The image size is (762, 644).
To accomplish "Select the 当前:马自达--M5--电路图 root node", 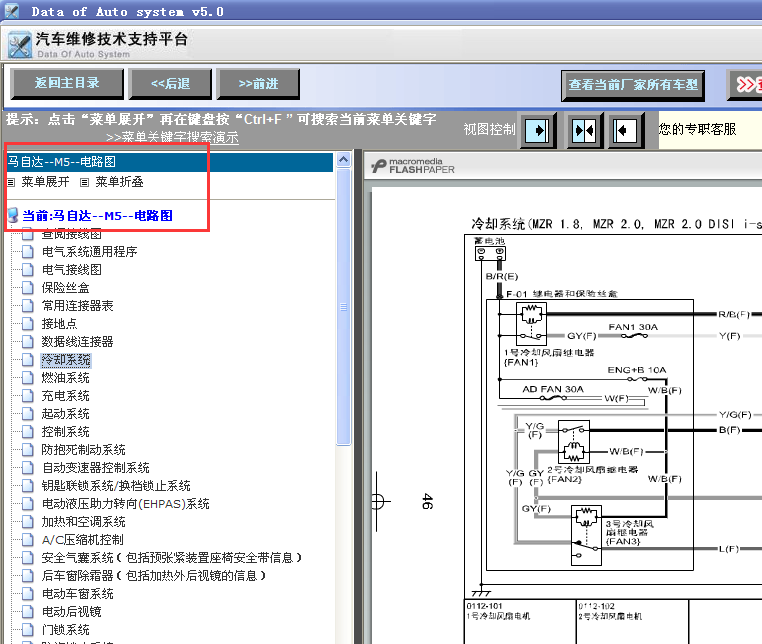I will (x=97, y=216).
